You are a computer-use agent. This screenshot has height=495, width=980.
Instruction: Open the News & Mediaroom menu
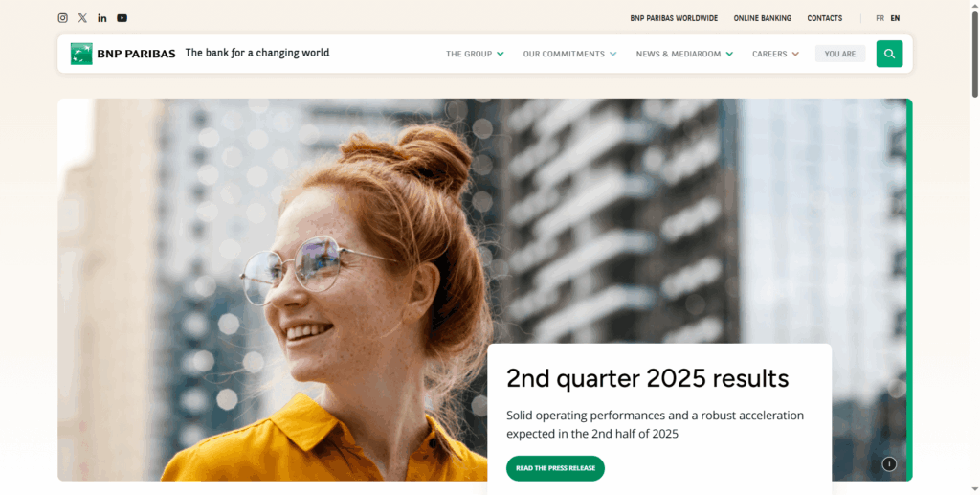[679, 54]
